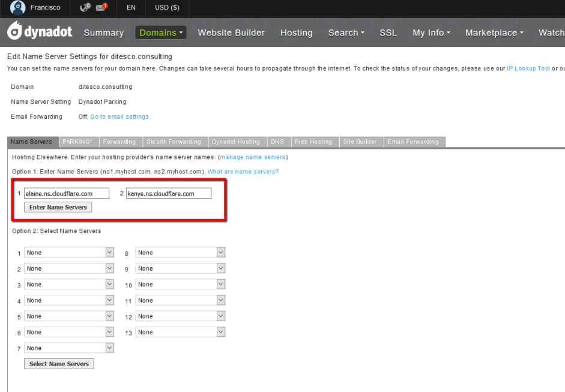
Task: Open name server dropdown number 10
Action: click(180, 285)
